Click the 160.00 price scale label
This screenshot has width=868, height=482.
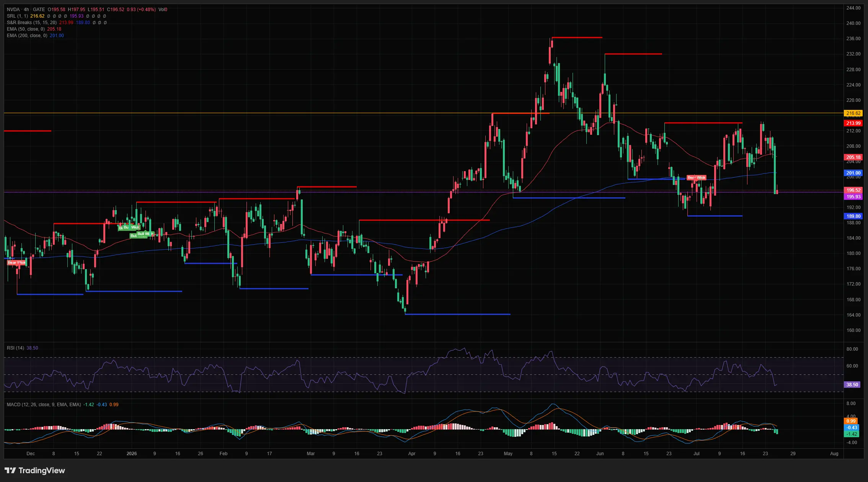pos(853,330)
